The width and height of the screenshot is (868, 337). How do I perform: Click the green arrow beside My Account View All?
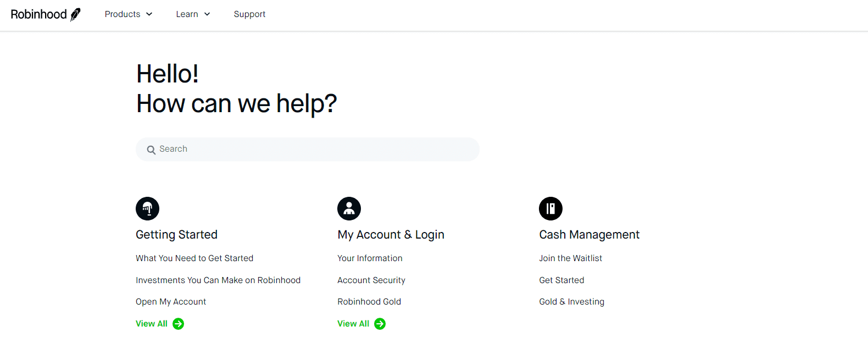click(380, 324)
